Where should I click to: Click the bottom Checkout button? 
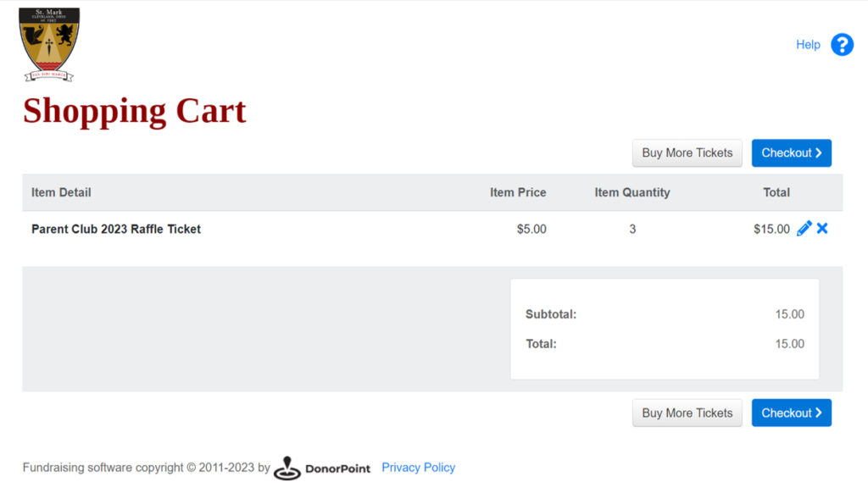click(x=791, y=413)
